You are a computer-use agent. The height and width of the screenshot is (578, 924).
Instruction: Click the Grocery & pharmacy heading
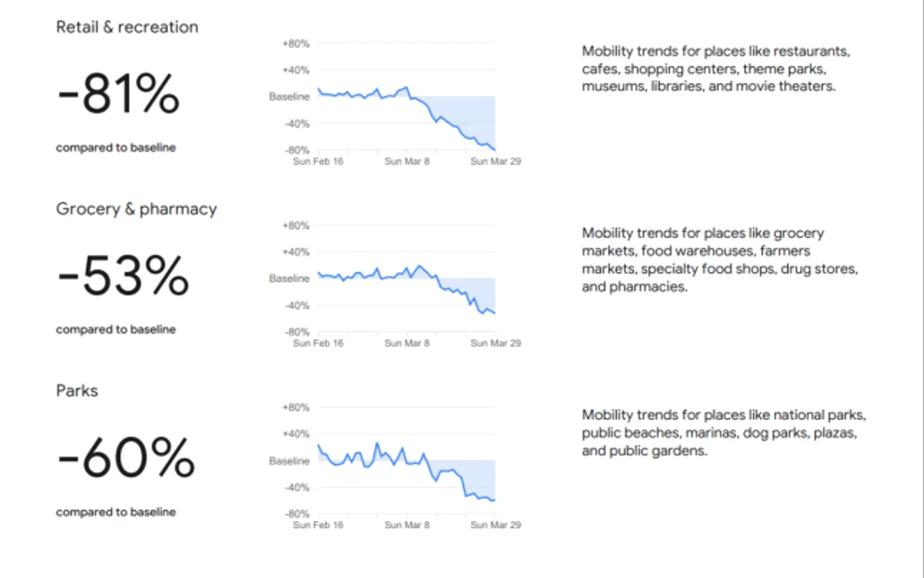[x=136, y=209]
